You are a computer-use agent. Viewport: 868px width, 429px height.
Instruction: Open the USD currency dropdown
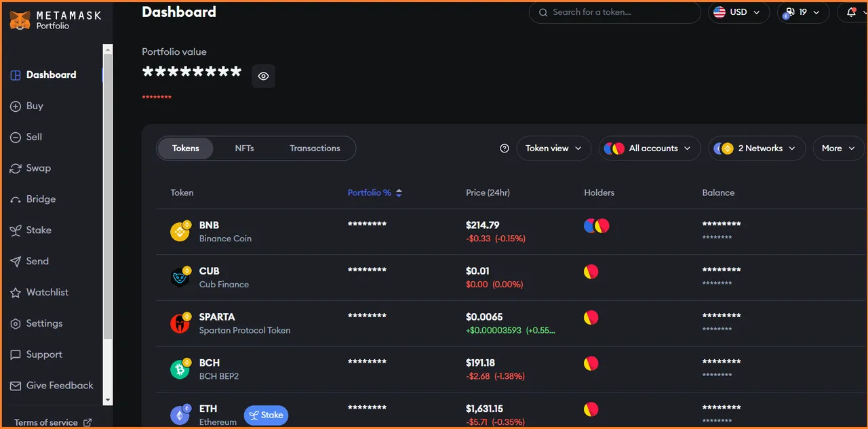(x=738, y=12)
